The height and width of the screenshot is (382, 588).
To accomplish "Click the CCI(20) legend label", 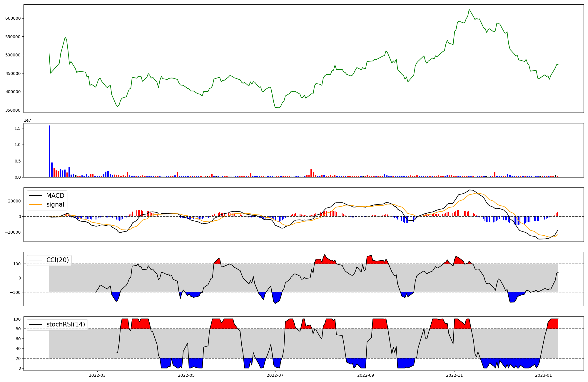I will [x=58, y=260].
